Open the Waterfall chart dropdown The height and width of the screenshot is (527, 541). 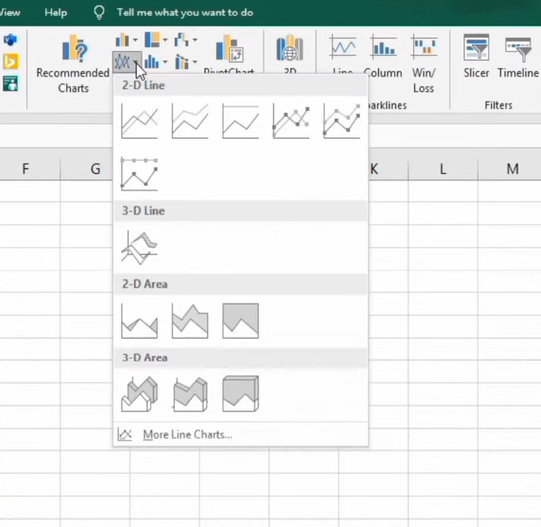click(186, 40)
